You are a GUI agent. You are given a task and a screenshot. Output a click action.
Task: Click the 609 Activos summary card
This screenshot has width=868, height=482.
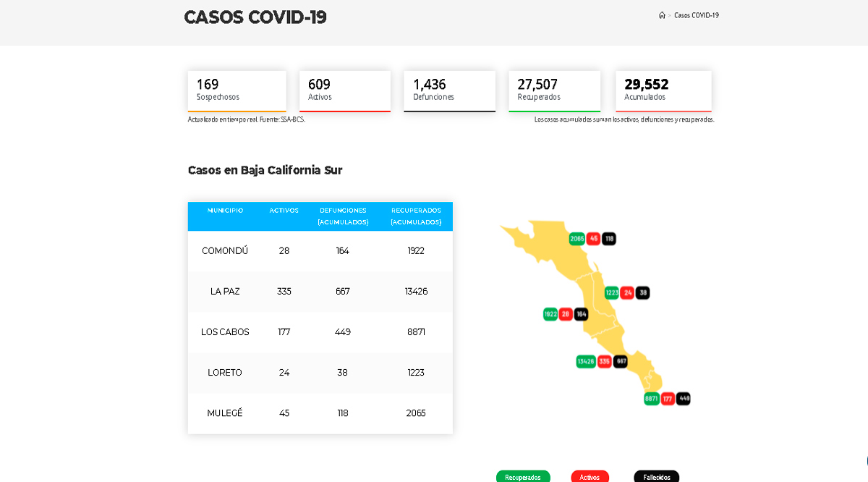(x=345, y=90)
